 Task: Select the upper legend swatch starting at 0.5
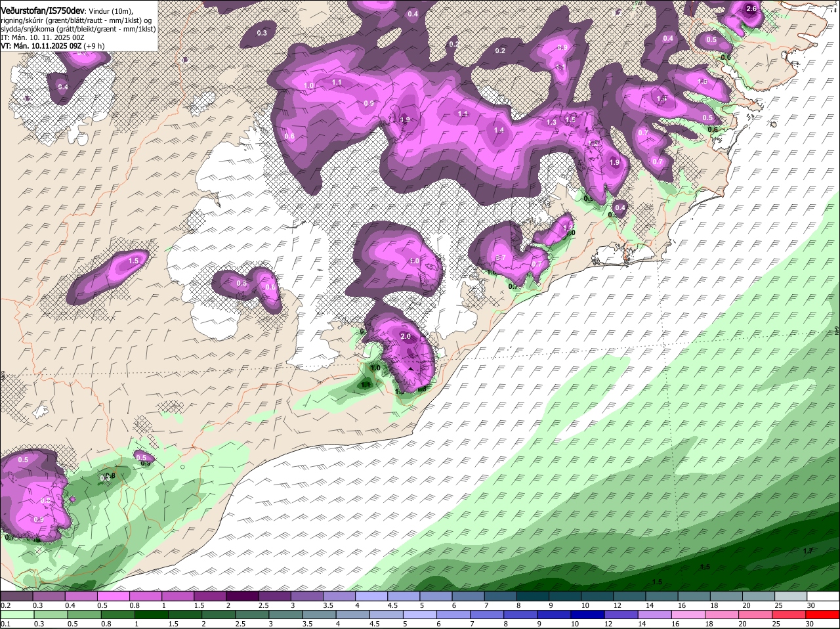pyautogui.click(x=113, y=596)
